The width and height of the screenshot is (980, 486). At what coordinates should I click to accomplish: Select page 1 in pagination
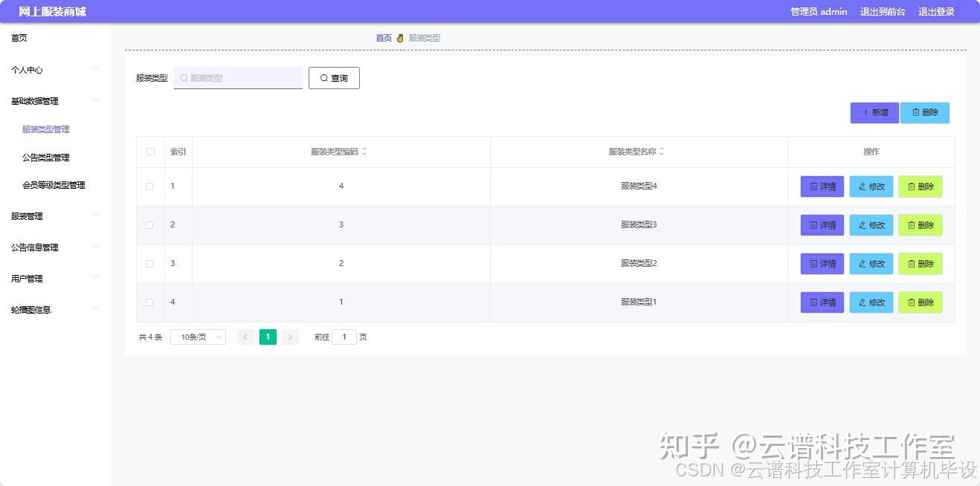pyautogui.click(x=268, y=337)
